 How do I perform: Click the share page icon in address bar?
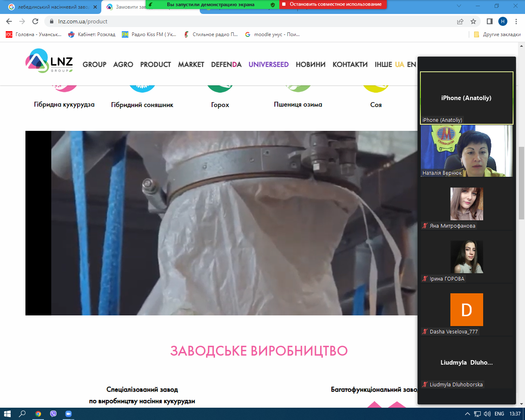[x=460, y=21]
